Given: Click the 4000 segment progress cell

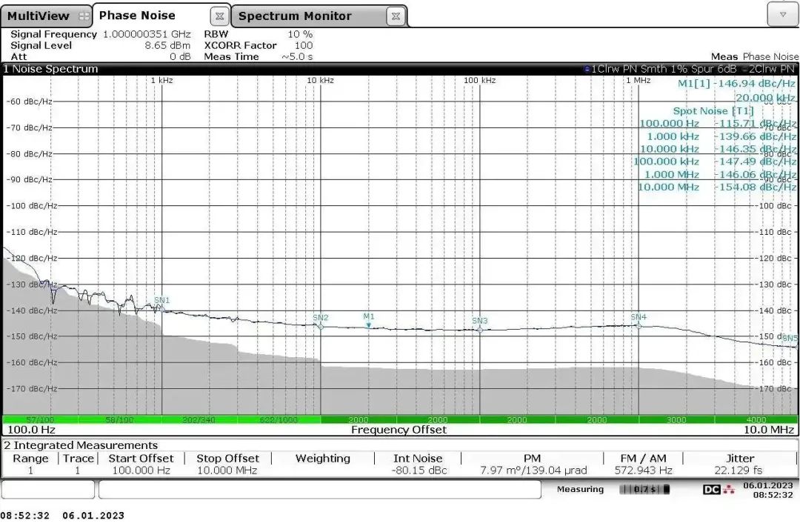Looking at the screenshot, I should click(x=756, y=419).
